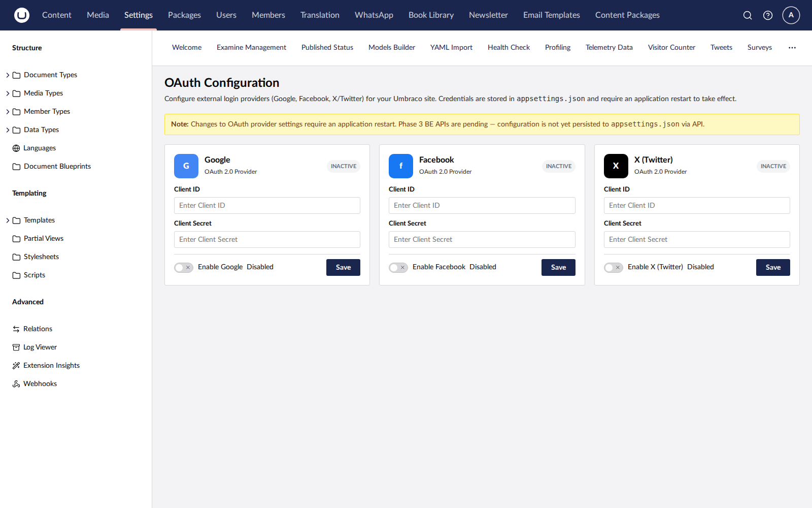Viewport: 812px width, 508px height.
Task: Focus the Google Client Secret field
Action: [267, 239]
